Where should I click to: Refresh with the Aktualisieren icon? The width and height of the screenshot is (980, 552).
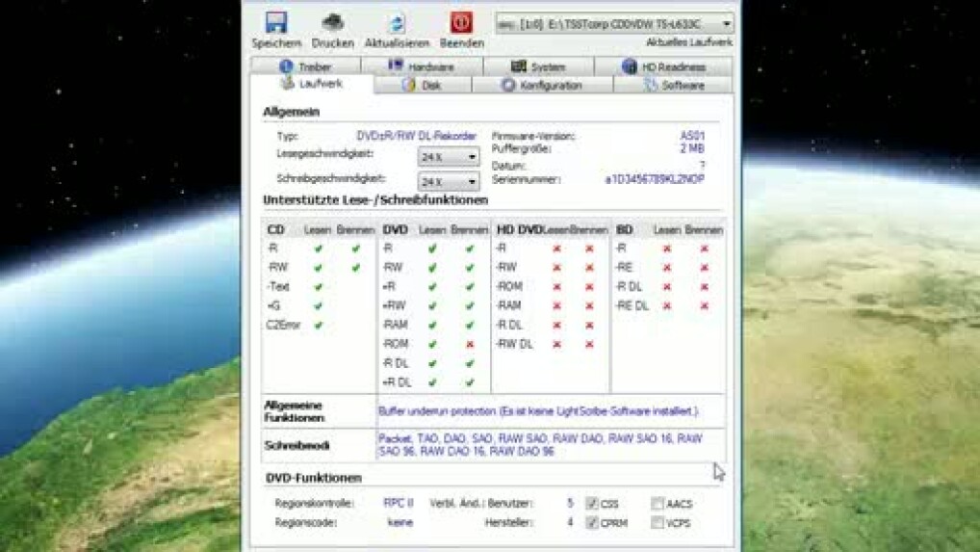(x=396, y=23)
